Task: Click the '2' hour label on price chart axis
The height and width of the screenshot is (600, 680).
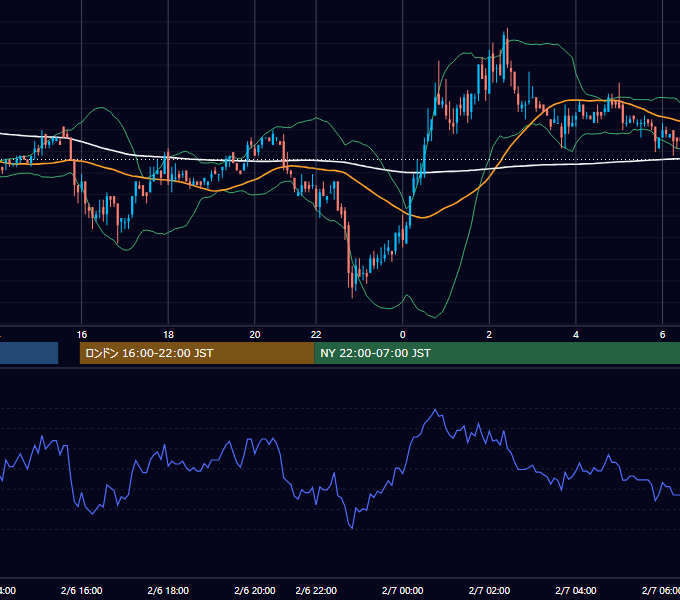Action: pyautogui.click(x=489, y=335)
